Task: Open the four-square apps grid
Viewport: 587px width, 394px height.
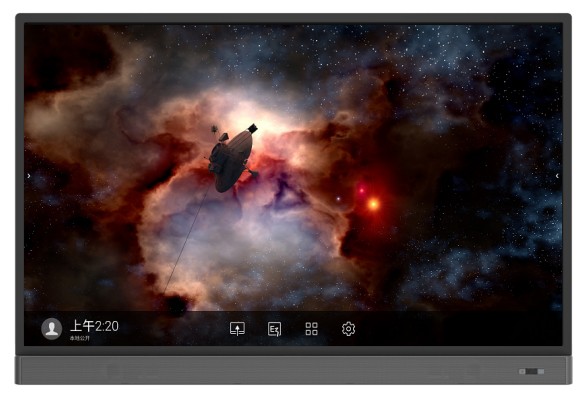Action: 311,329
